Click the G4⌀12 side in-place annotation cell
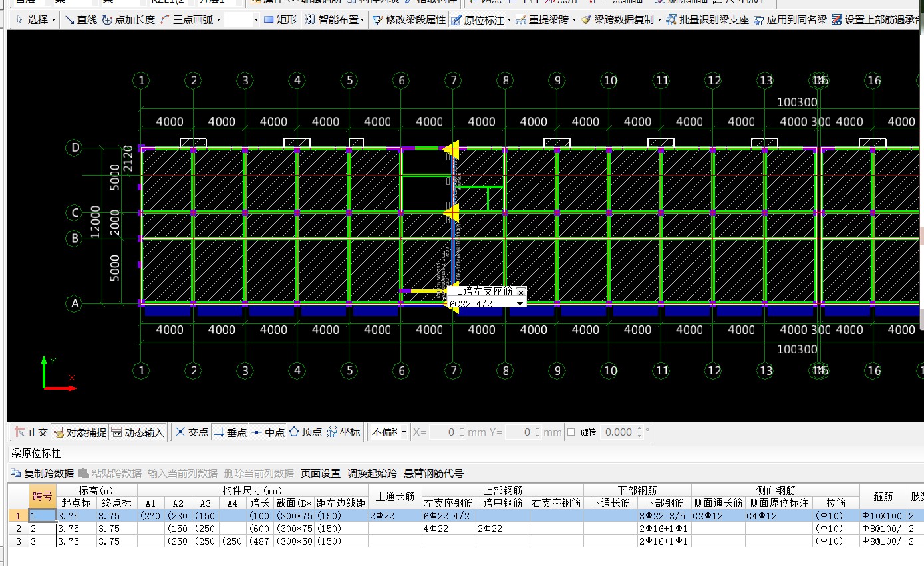Viewport: 924px width, 566px height. [x=779, y=516]
